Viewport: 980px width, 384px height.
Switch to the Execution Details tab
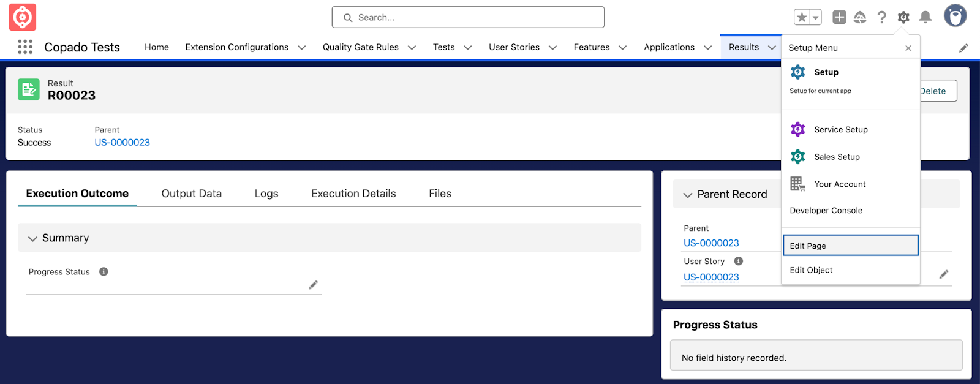(353, 194)
